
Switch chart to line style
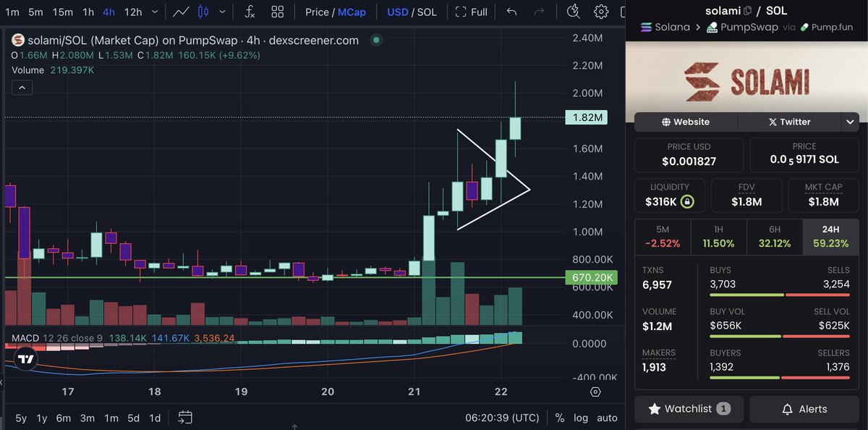[182, 12]
